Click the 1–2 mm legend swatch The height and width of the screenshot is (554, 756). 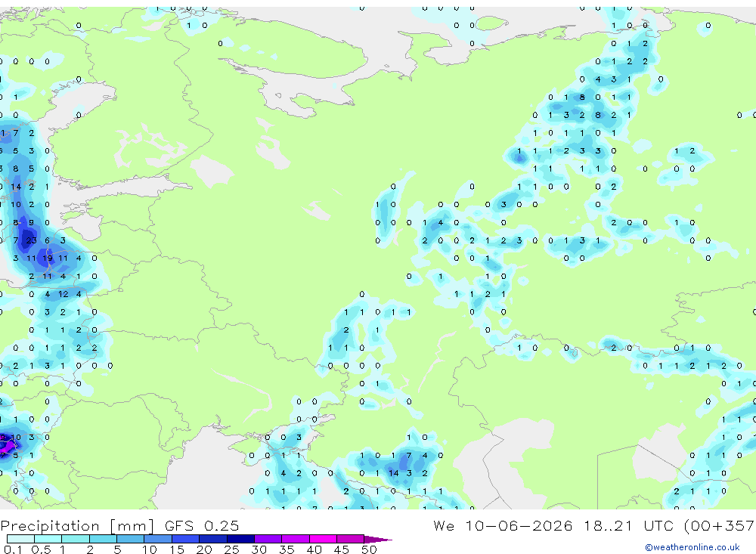(x=76, y=539)
